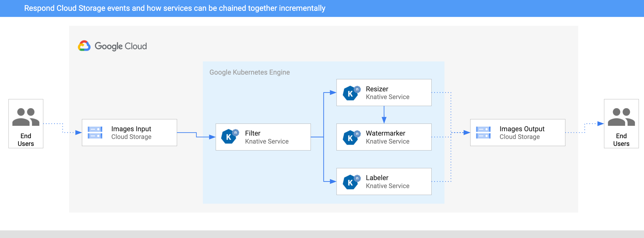Click the Google Cloud logo icon
The width and height of the screenshot is (644, 238).
(84, 46)
